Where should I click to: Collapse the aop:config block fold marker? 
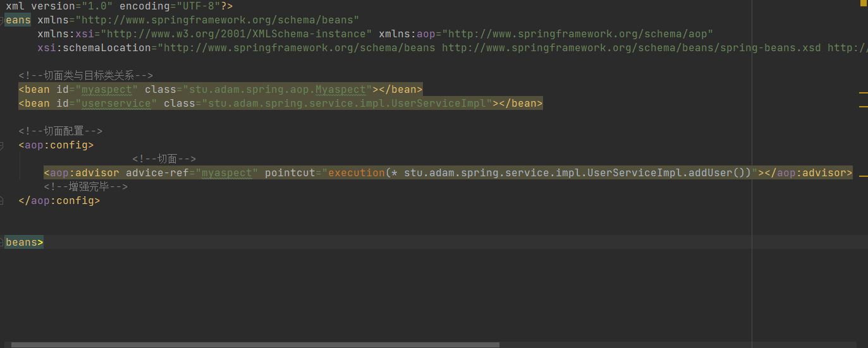[2, 145]
